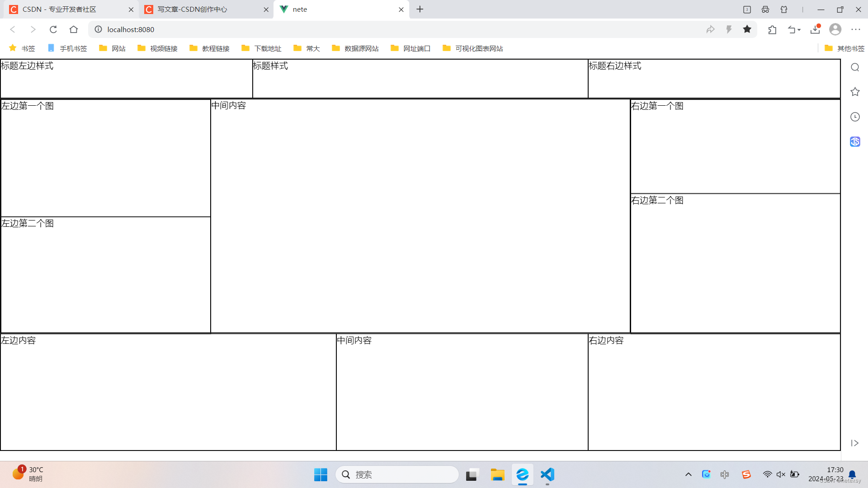Screen dimensions: 868x488
Task: Toggle the Chinese input method indicator
Action: [x=725, y=474]
